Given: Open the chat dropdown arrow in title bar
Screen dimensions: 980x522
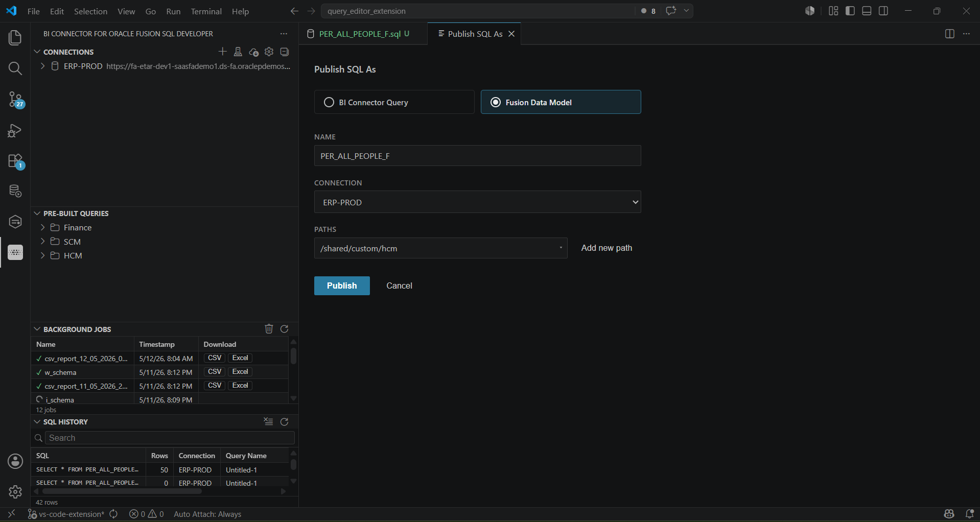Looking at the screenshot, I should (686, 11).
